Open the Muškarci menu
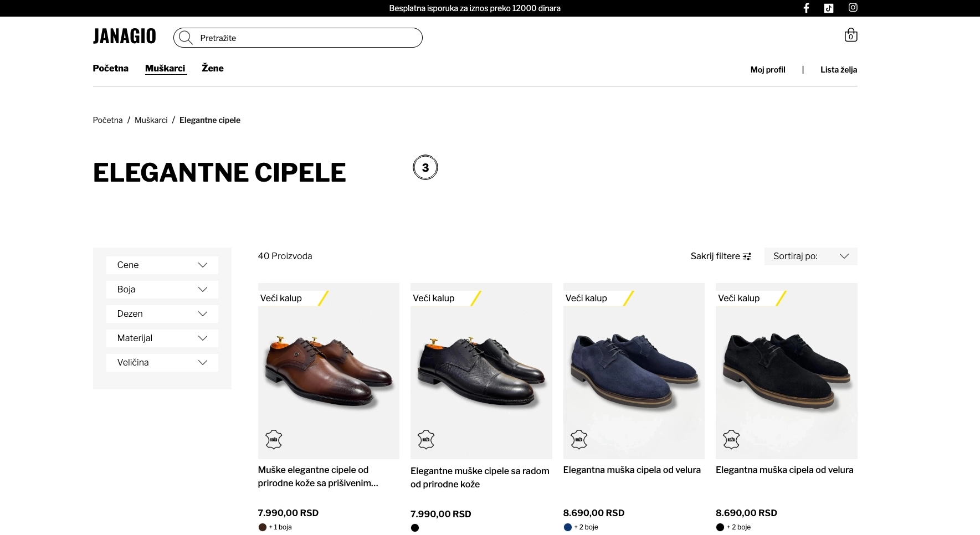Viewport: 980px width, 535px height. pyautogui.click(x=165, y=68)
